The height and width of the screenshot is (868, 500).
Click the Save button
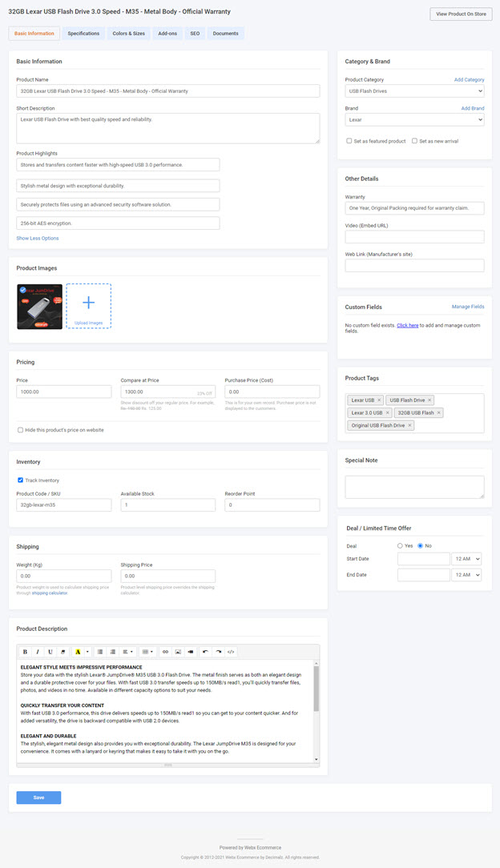tap(38, 798)
